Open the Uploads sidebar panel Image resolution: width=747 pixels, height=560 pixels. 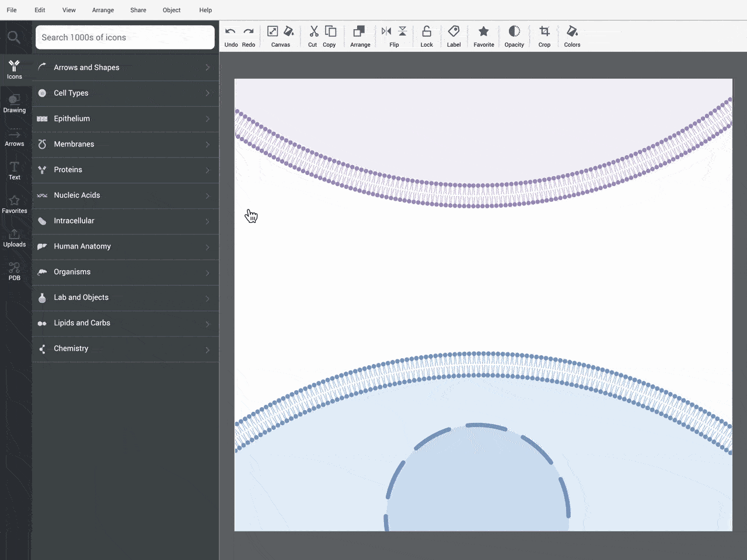(15, 238)
